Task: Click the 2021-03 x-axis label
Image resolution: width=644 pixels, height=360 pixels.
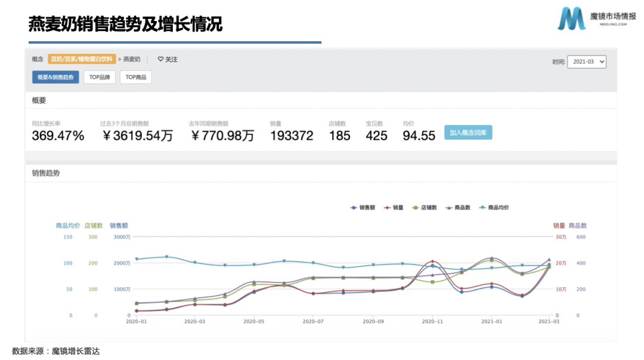Action: click(549, 321)
